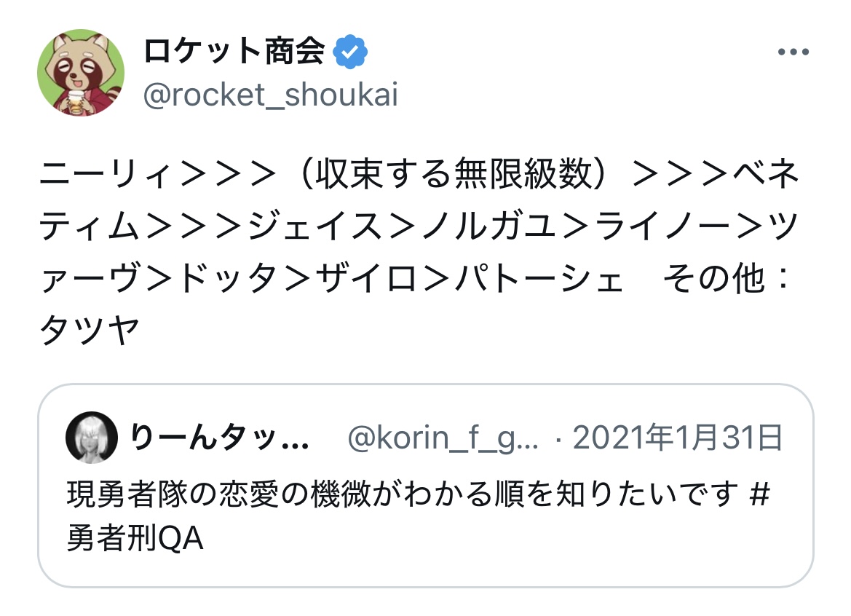Click タツヤ on the tweet's last line
Screen dimensions: 851x616
[x=89, y=332]
